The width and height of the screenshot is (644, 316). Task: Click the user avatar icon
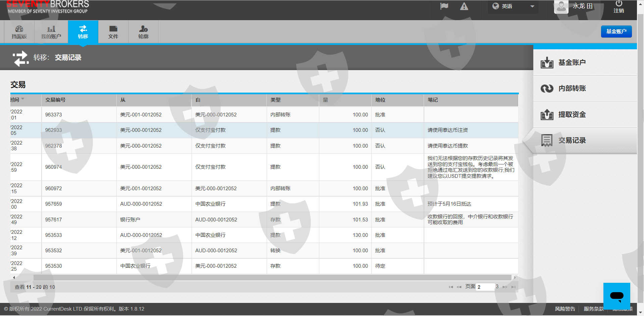pos(561,6)
